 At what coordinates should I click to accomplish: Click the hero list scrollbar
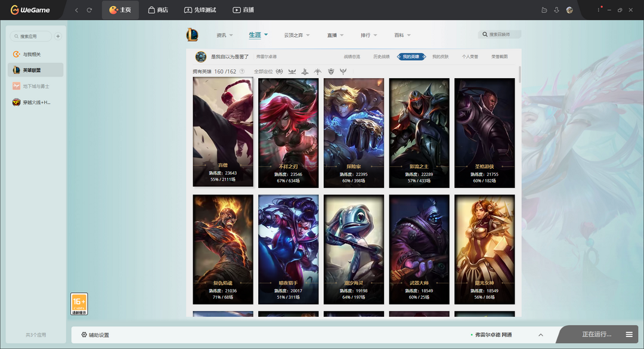click(519, 75)
